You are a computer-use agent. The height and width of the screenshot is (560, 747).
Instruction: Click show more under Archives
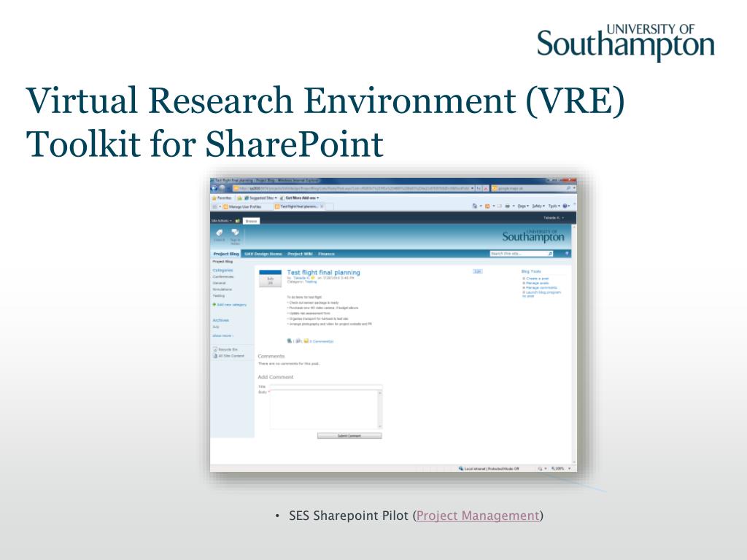pos(223,335)
